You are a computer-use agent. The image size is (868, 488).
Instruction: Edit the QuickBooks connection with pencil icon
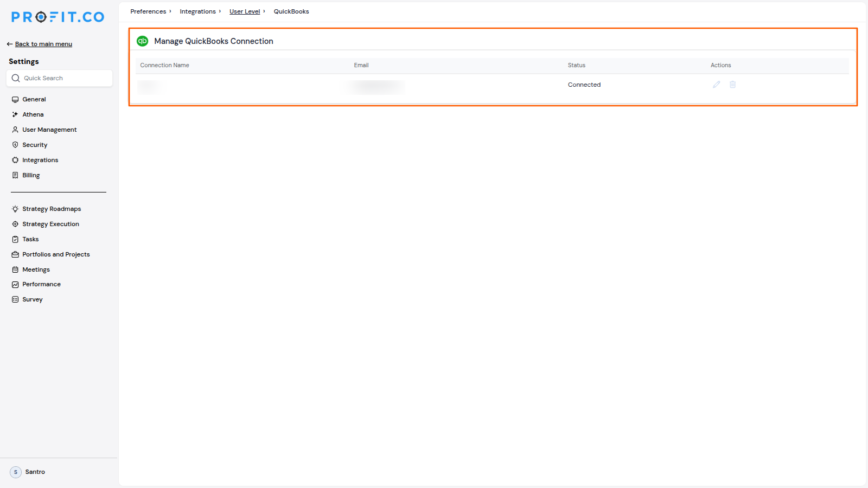click(x=717, y=85)
